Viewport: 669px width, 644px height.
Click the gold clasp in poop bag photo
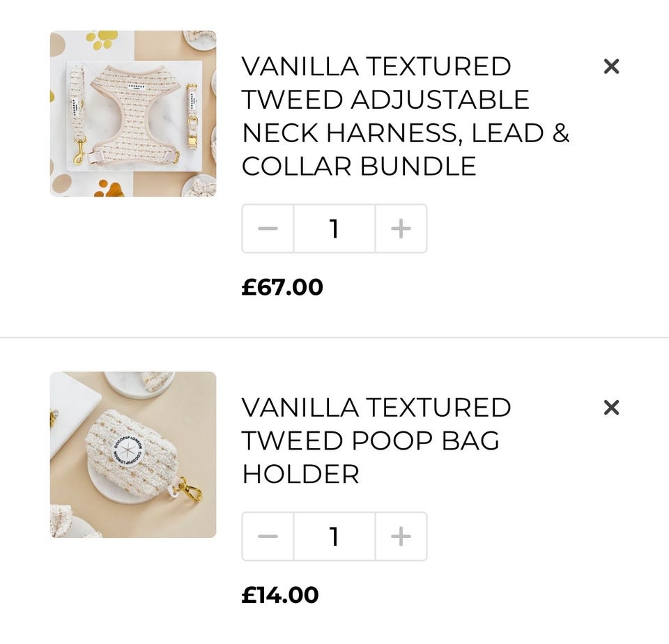pyautogui.click(x=190, y=489)
